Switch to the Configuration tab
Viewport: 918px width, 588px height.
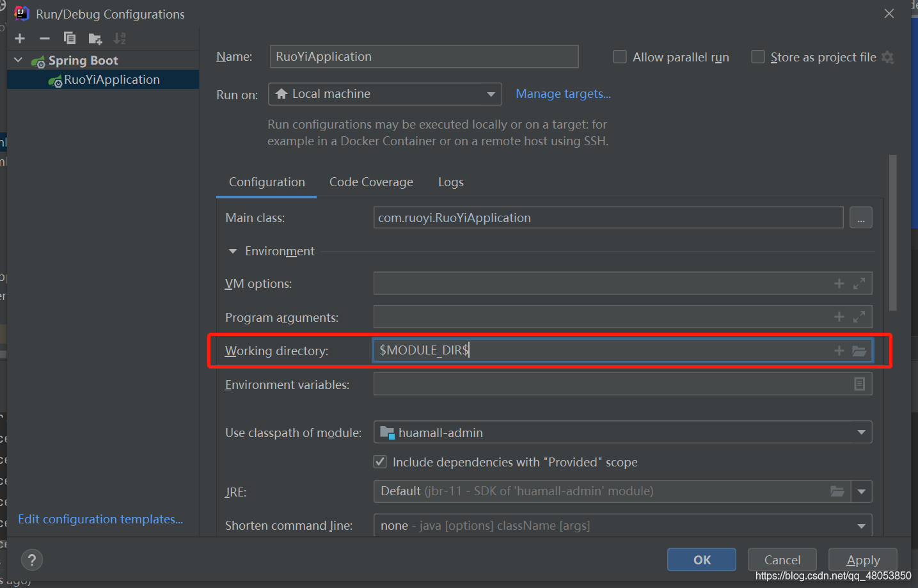point(267,182)
